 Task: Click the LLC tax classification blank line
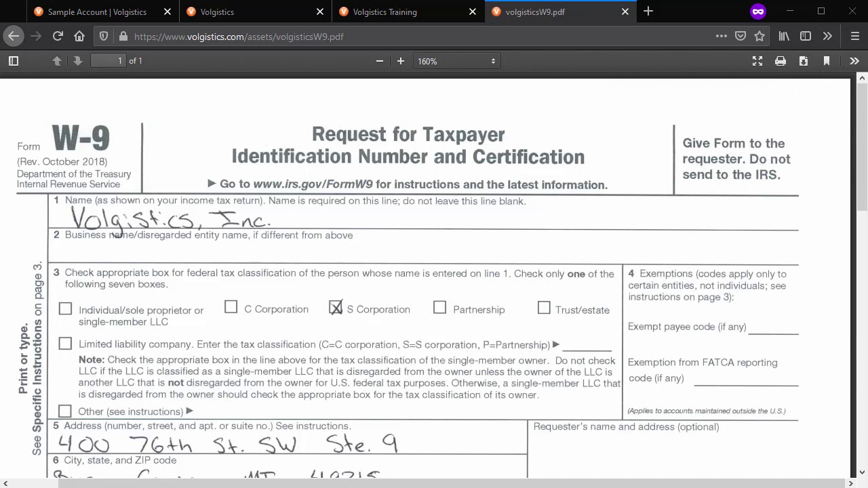pos(587,346)
